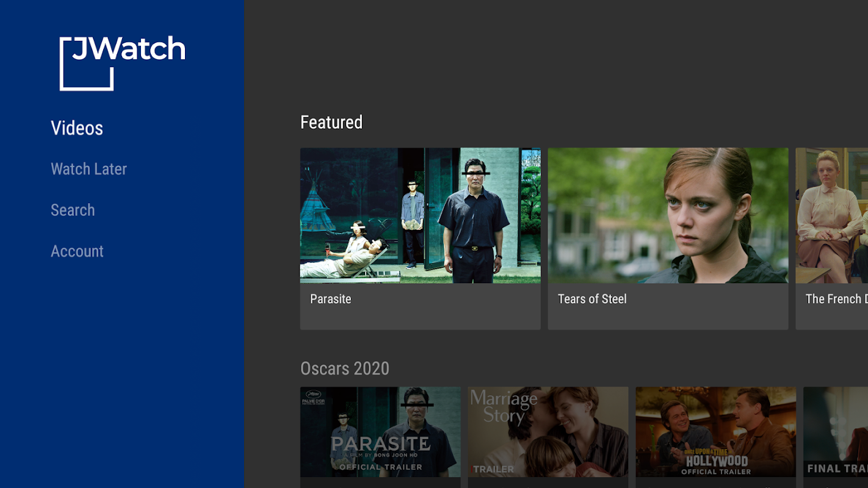Select Once Upon a Time in Hollywood trailer
The height and width of the screenshot is (488, 868).
click(x=715, y=432)
